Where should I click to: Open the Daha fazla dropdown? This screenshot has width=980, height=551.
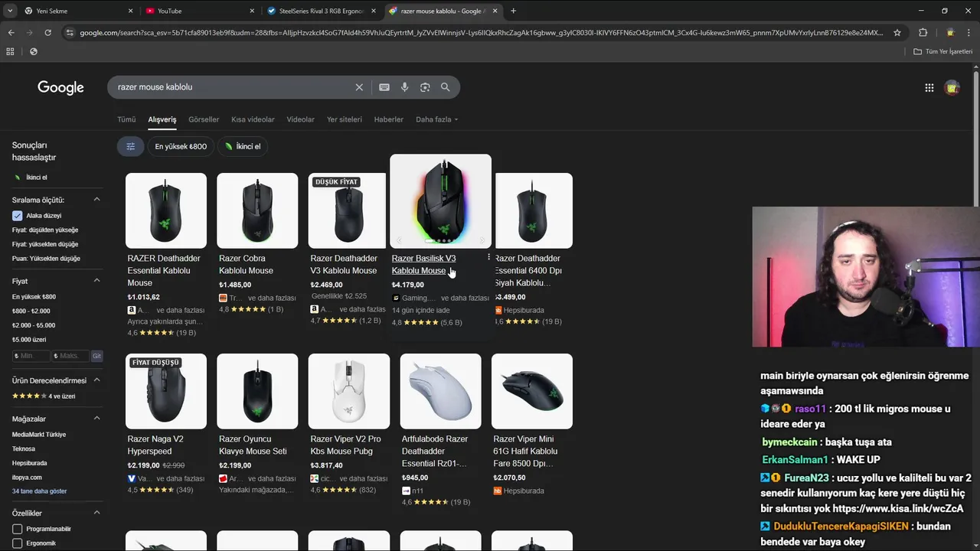click(436, 119)
